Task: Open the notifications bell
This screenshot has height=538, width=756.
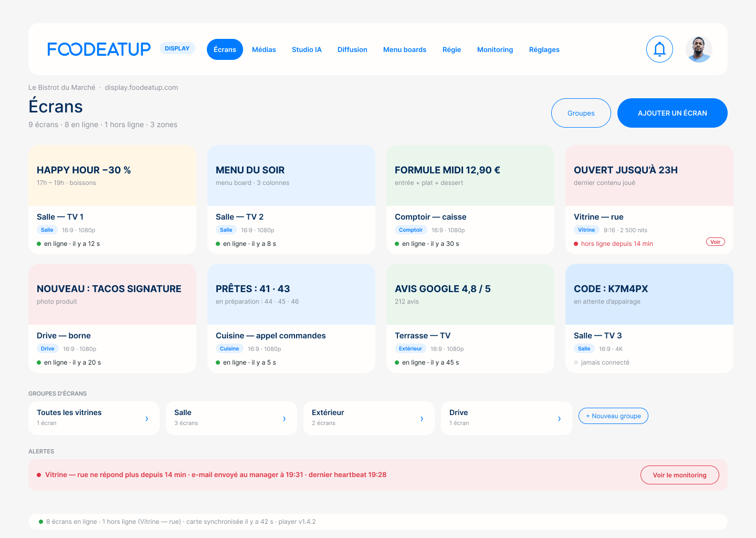Action: (x=659, y=49)
